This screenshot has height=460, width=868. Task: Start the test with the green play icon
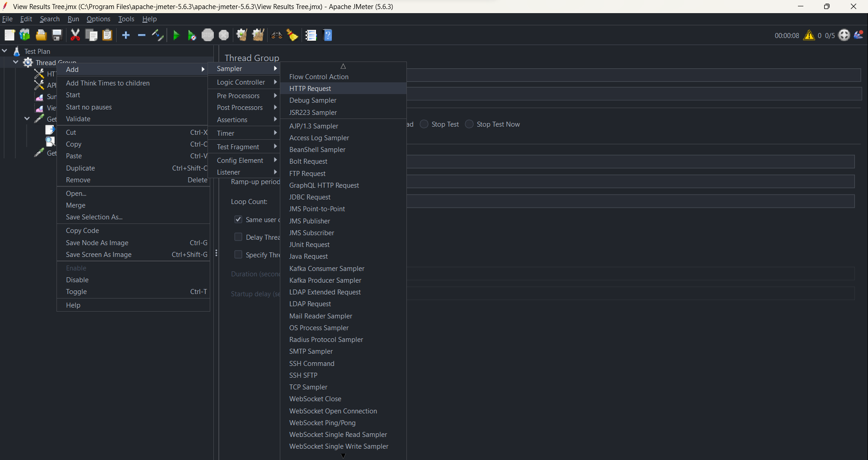pos(176,35)
